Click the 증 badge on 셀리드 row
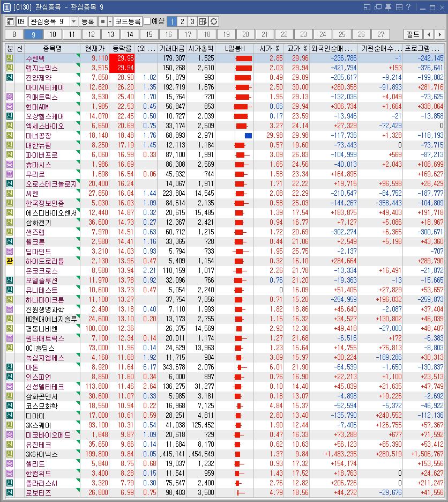The width and height of the screenshot is (448, 502). click(x=10, y=463)
